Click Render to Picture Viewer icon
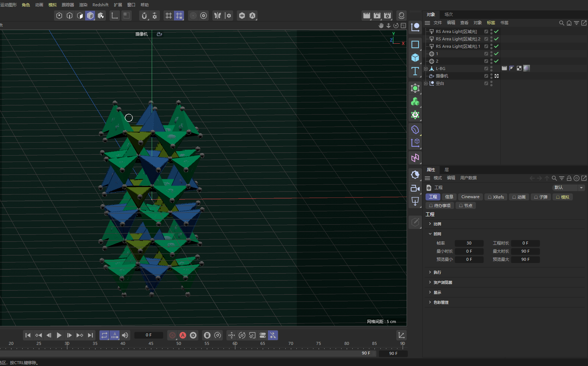The image size is (588, 366). click(x=377, y=16)
